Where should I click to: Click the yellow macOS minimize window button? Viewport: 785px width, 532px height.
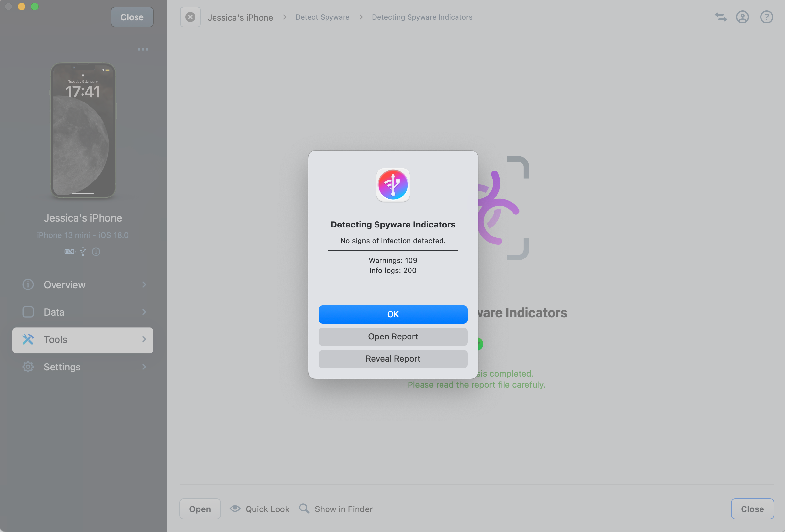(21, 7)
